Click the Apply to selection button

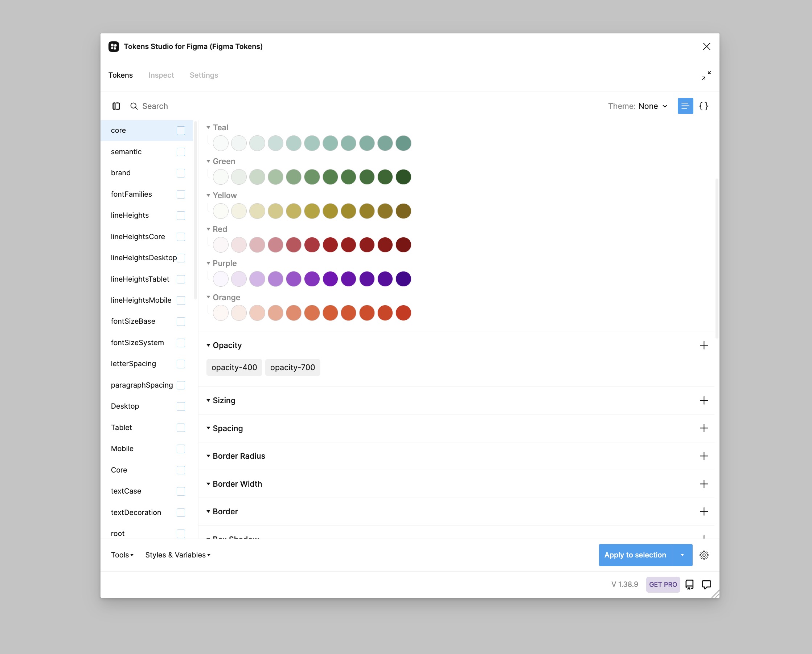pyautogui.click(x=635, y=555)
